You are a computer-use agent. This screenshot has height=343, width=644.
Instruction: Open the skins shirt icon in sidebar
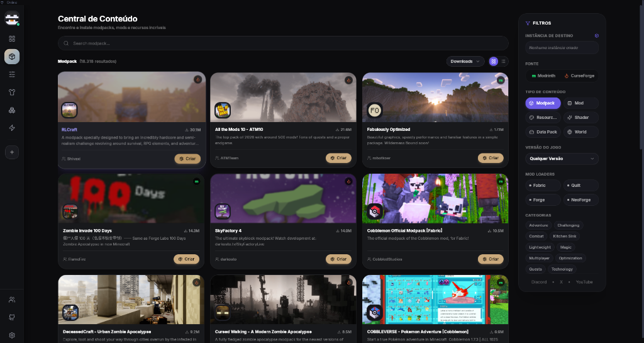12,92
